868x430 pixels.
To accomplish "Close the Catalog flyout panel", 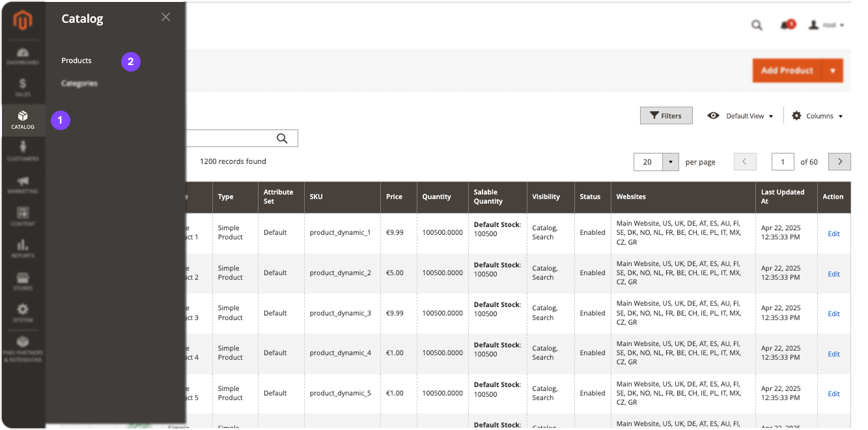I will (x=166, y=17).
